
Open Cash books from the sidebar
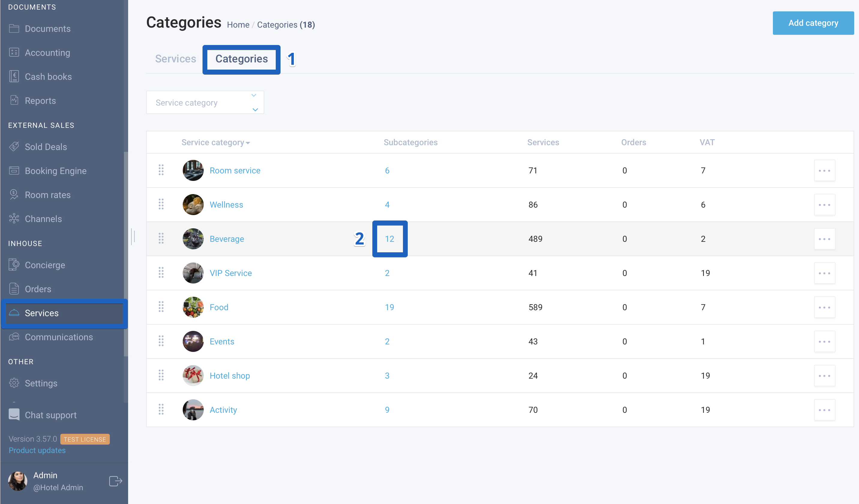point(48,77)
